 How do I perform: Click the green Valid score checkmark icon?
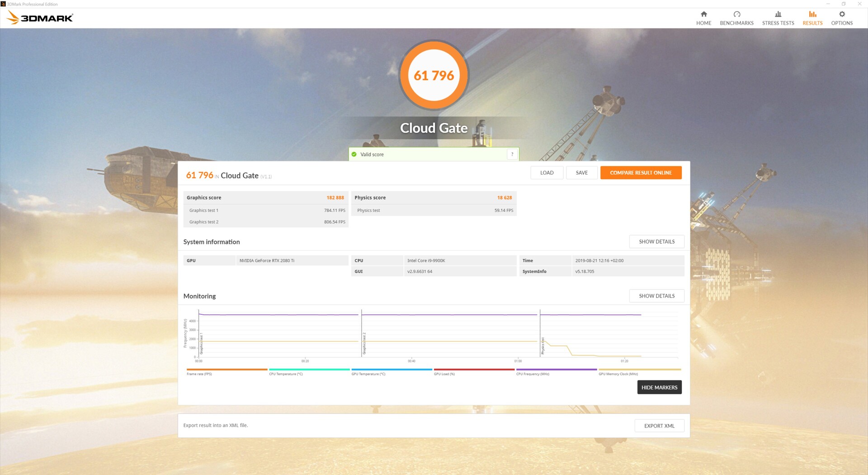coord(354,154)
